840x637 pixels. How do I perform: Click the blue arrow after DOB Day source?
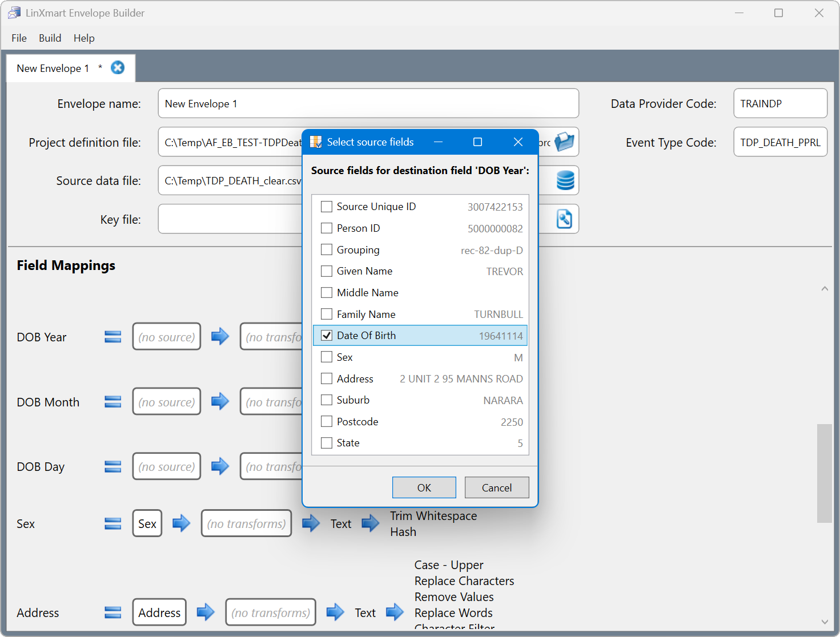pos(220,467)
